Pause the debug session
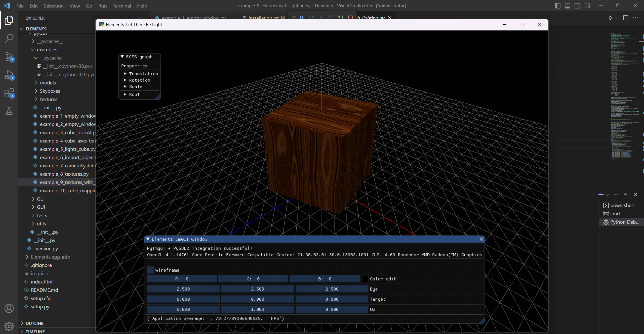Viewport: 644px width, 334px height. pos(301,18)
